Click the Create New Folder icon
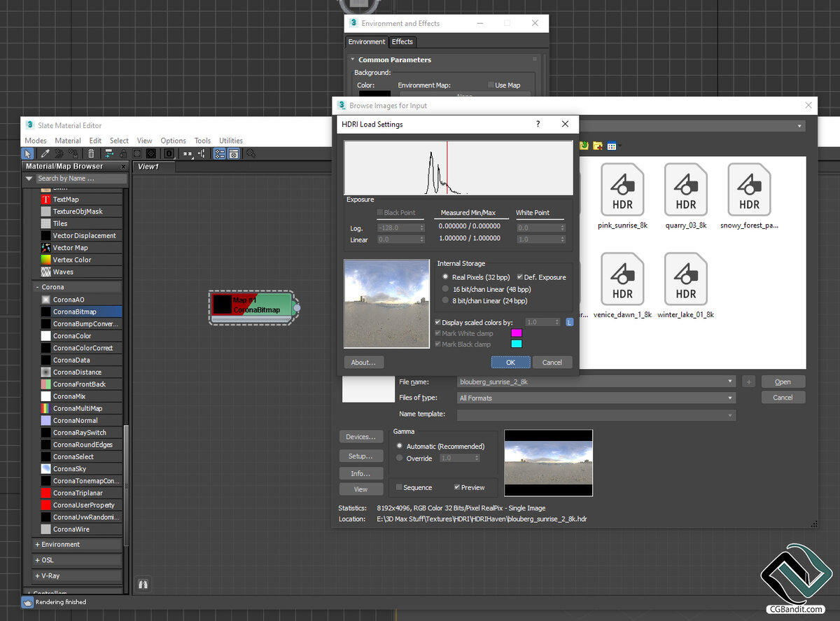840x621 pixels. (598, 146)
